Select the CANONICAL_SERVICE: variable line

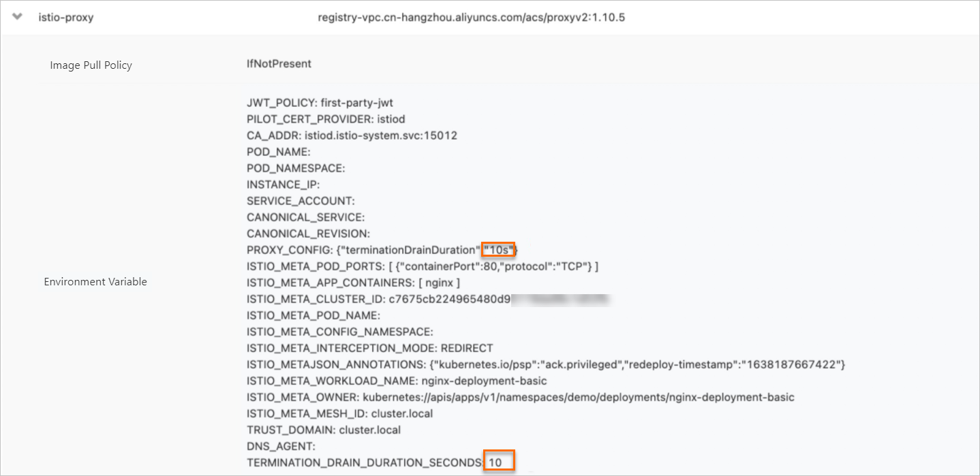tap(306, 217)
